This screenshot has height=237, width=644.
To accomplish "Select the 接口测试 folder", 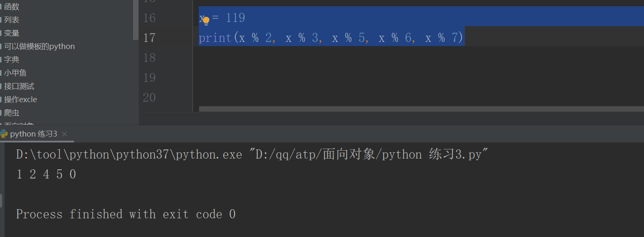I will click(x=19, y=86).
